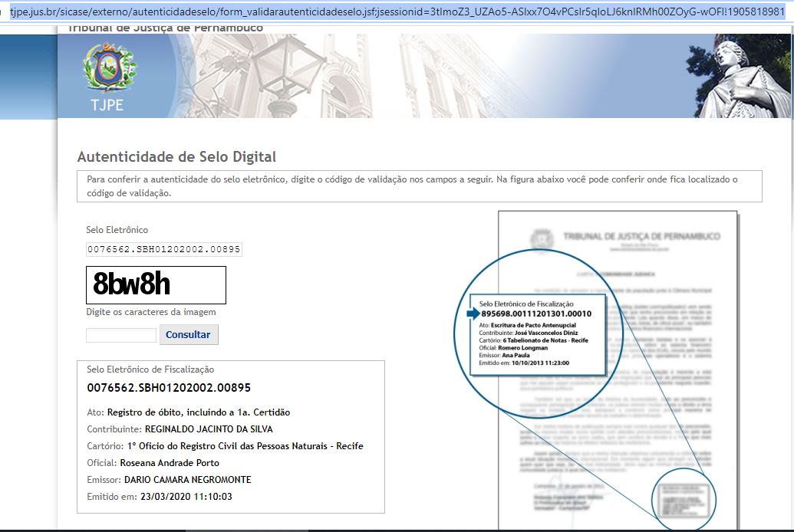Viewport: 794px width, 532px height.
Task: Click the 'Autenticidade de Selo Digital' heading
Action: click(x=176, y=157)
